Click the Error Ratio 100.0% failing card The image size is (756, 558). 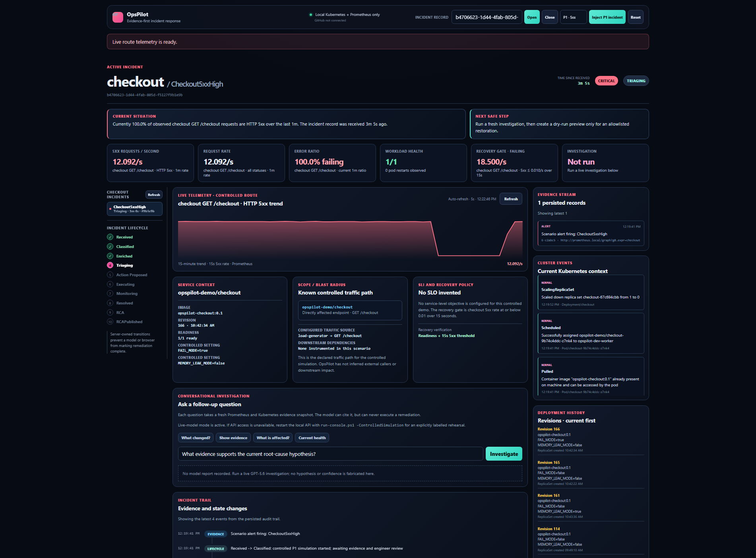click(x=332, y=163)
